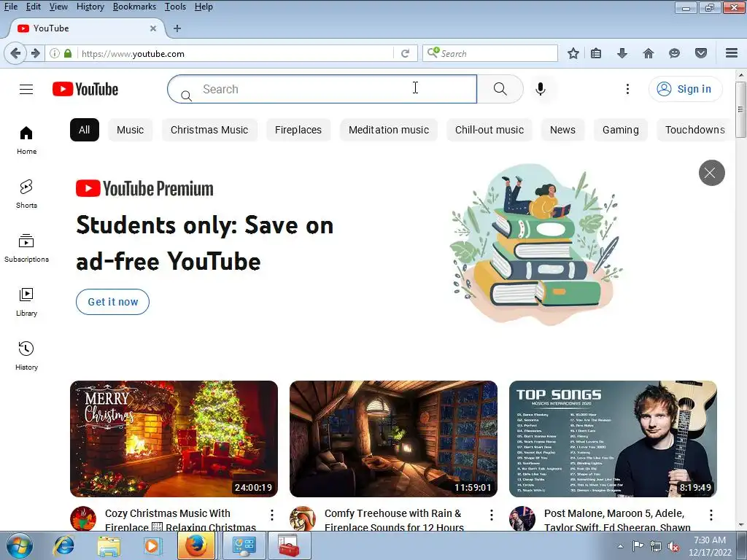Play the Top Songs video thumbnail

click(x=613, y=439)
